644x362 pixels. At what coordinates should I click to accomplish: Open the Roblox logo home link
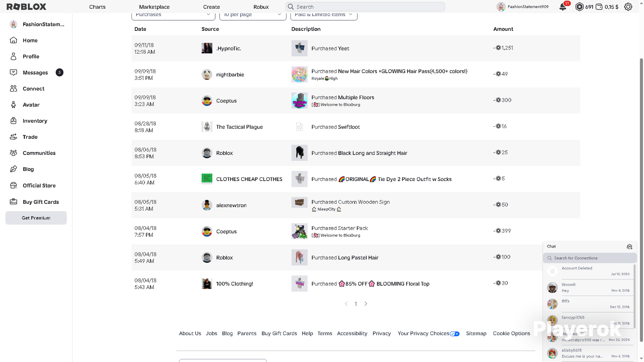(x=26, y=7)
